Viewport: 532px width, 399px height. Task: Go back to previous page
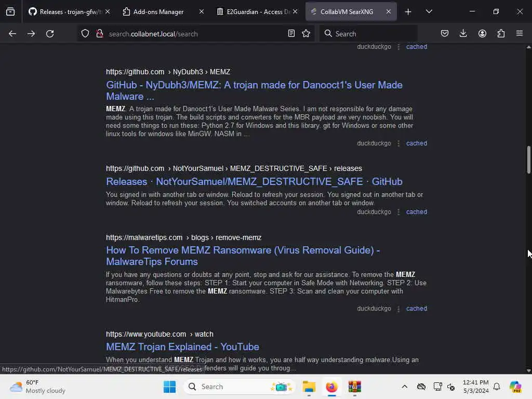(x=12, y=34)
